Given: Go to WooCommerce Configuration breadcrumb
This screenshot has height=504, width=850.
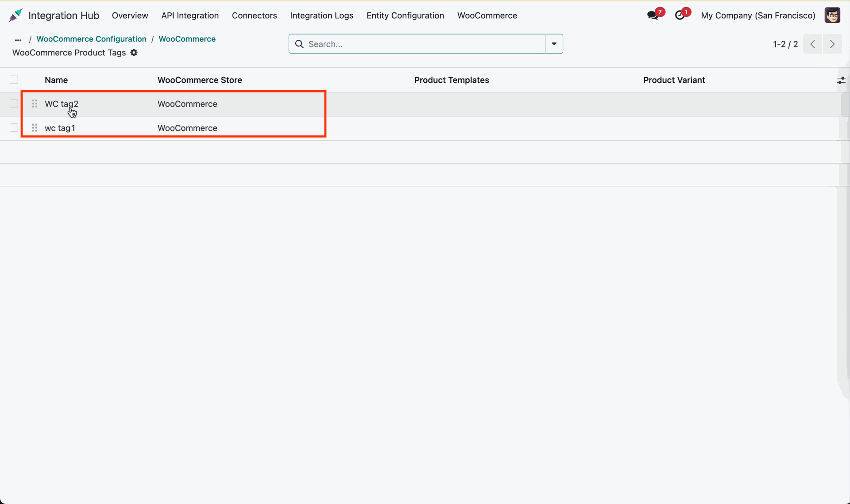Looking at the screenshot, I should pyautogui.click(x=91, y=39).
